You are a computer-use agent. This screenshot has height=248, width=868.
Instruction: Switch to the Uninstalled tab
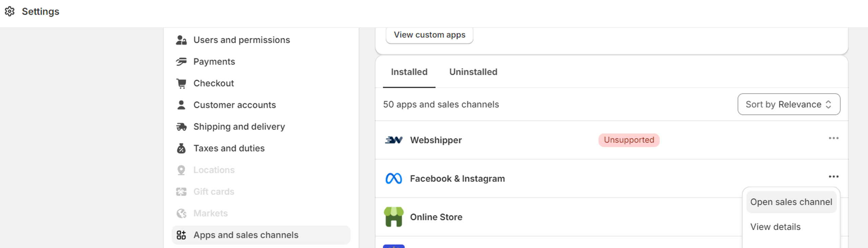click(473, 72)
